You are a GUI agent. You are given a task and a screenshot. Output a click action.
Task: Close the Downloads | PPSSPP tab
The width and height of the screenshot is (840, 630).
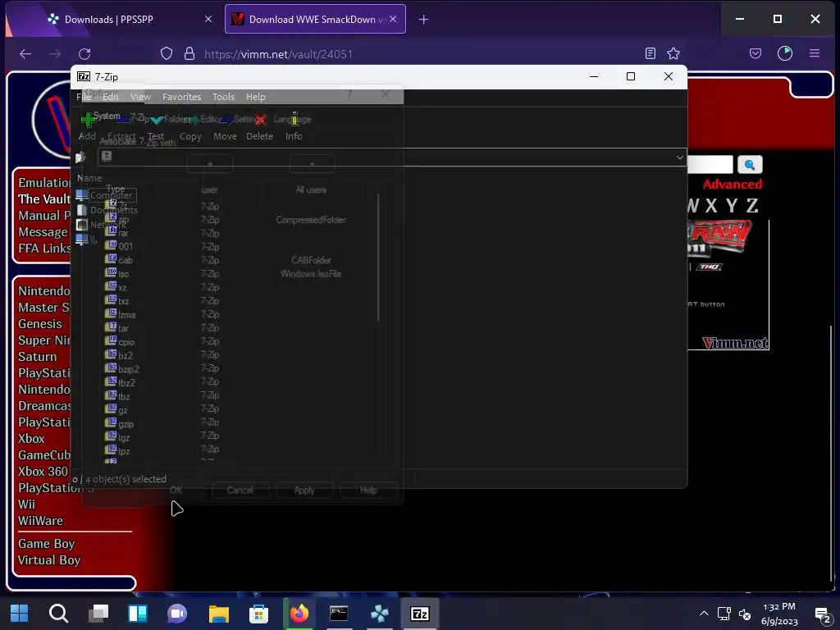click(208, 20)
